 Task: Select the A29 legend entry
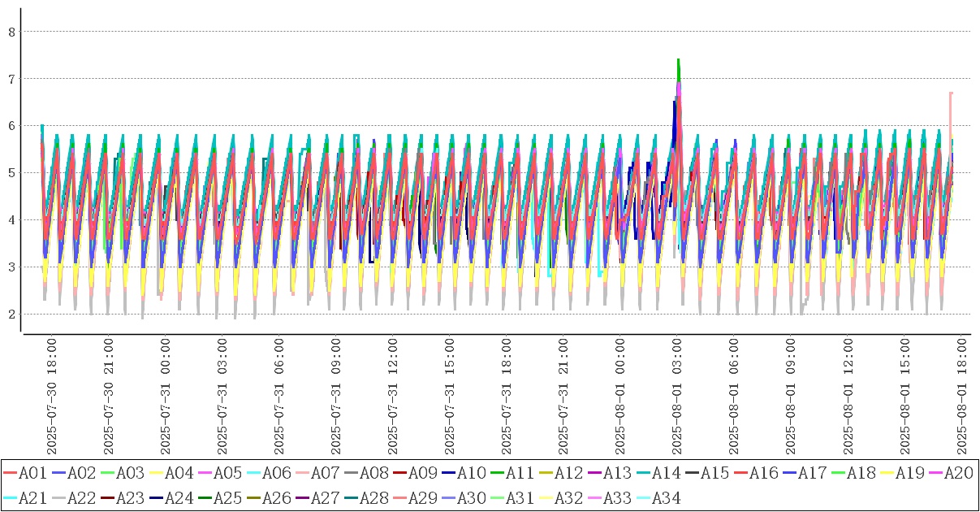pyautogui.click(x=422, y=498)
